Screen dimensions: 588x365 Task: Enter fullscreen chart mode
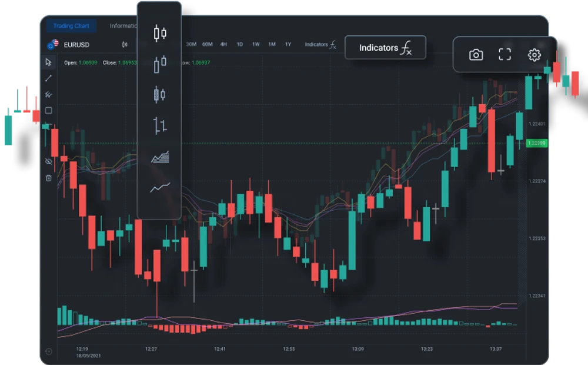point(505,54)
